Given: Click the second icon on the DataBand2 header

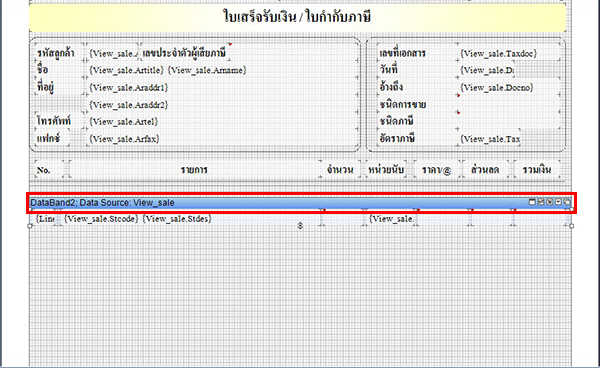Looking at the screenshot, I should coord(541,202).
